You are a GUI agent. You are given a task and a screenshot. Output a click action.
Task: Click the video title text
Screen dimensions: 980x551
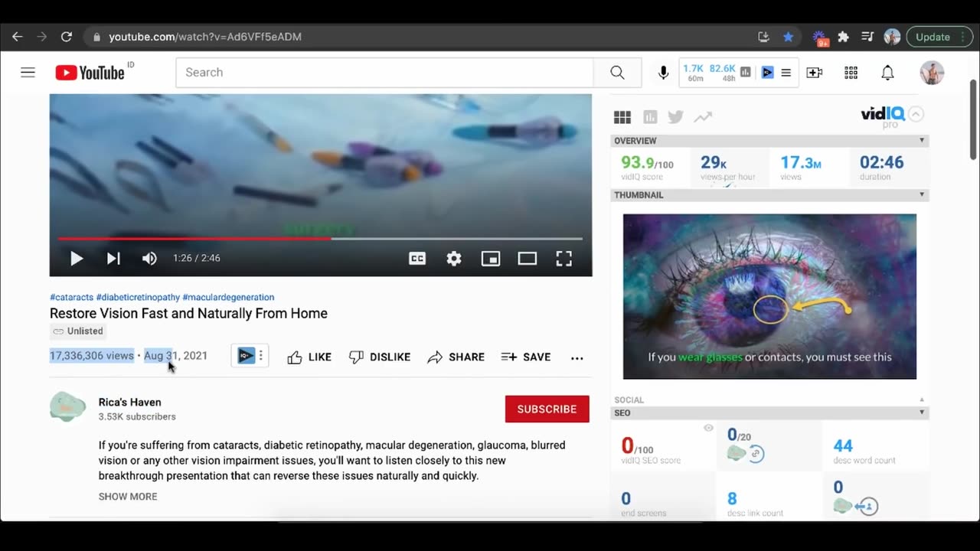pyautogui.click(x=188, y=314)
